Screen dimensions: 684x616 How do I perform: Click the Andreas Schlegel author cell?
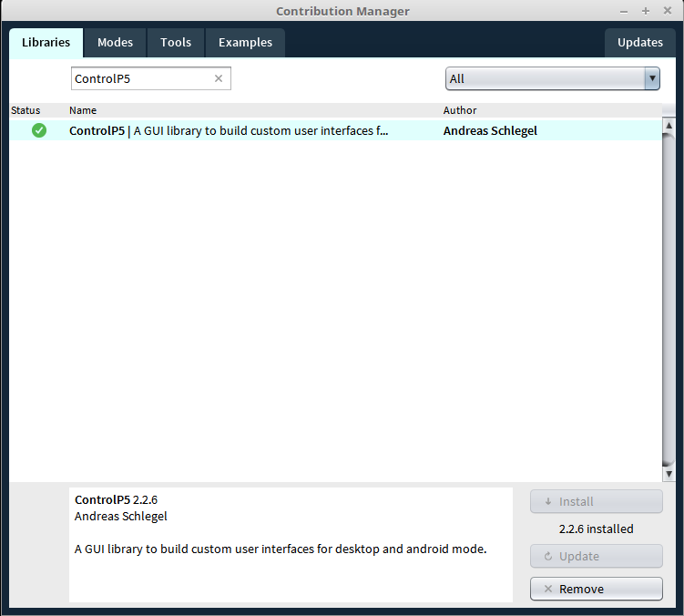tap(490, 130)
